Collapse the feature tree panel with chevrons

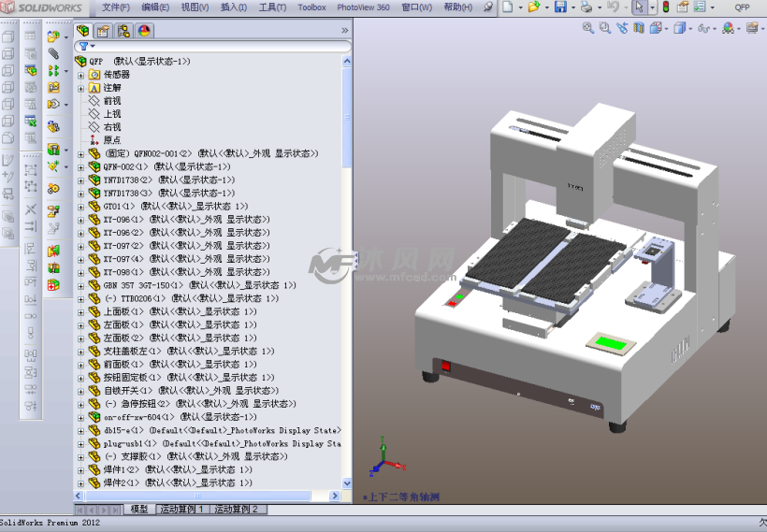(x=345, y=30)
